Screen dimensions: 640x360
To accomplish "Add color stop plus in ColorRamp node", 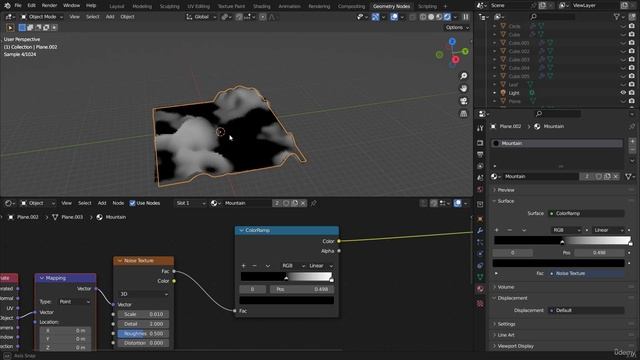I will coord(244,266).
